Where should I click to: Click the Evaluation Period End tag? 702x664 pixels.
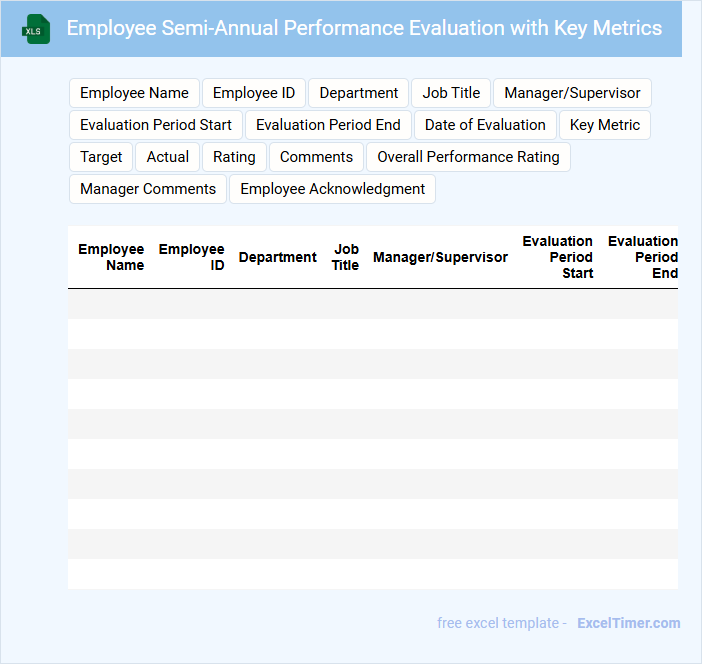pos(328,125)
